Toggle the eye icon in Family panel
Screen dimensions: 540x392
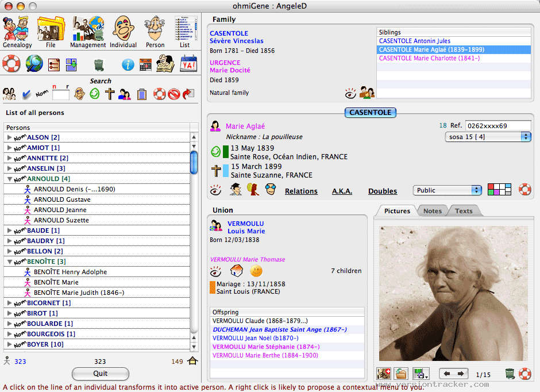(x=350, y=93)
